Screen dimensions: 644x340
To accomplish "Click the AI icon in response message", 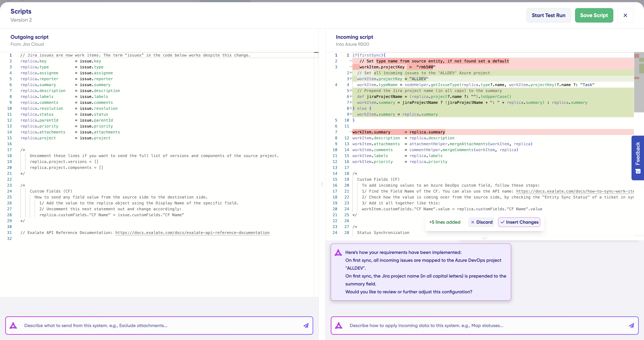I will point(338,253).
